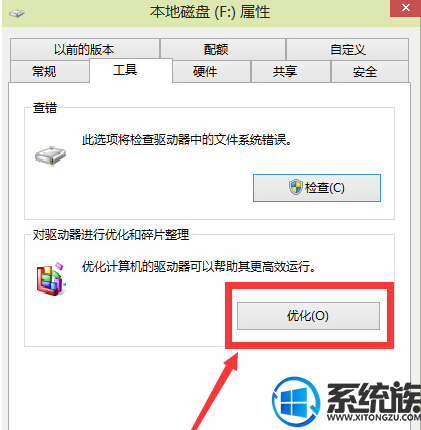
Task: Click the www.xitongzu.com watermark text
Action: coord(374,417)
